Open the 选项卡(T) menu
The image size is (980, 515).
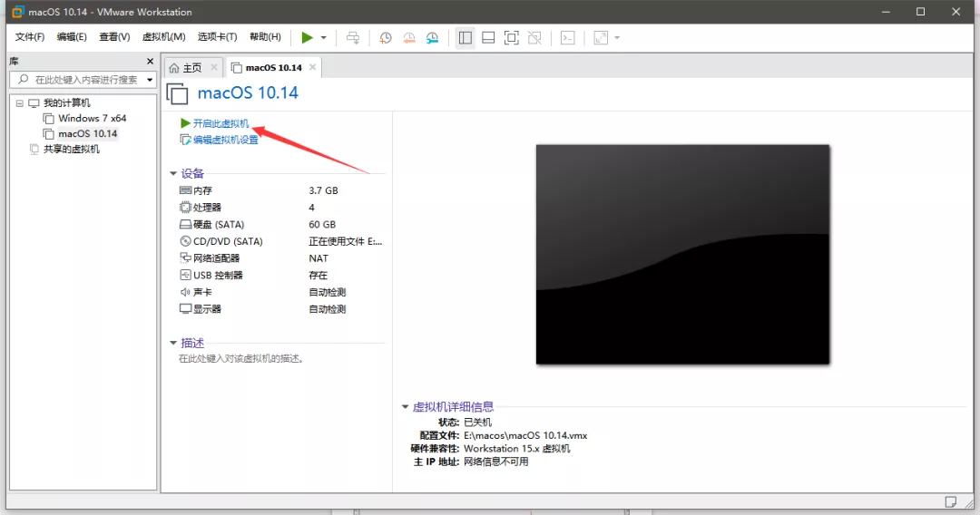pos(217,37)
